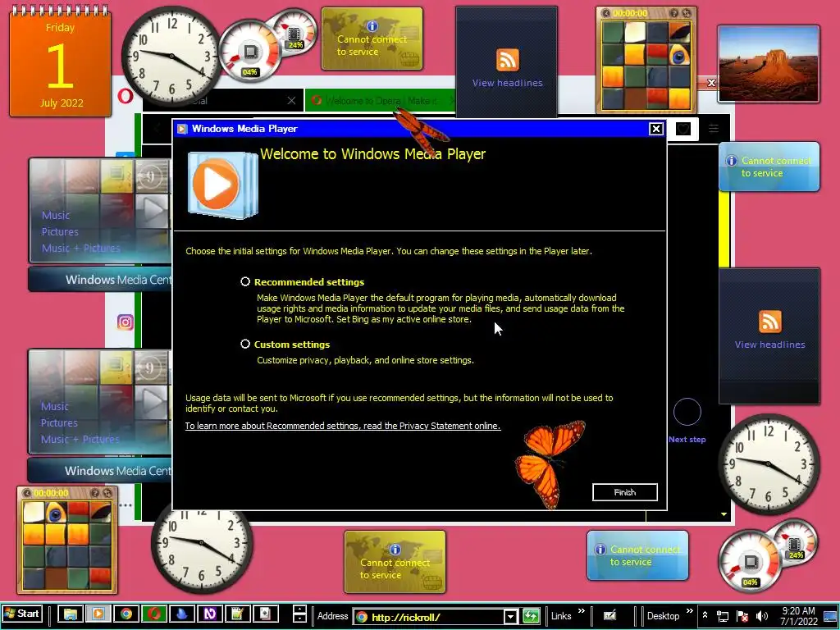Open the Privacy Statement online link
840x630 pixels.
pos(343,426)
